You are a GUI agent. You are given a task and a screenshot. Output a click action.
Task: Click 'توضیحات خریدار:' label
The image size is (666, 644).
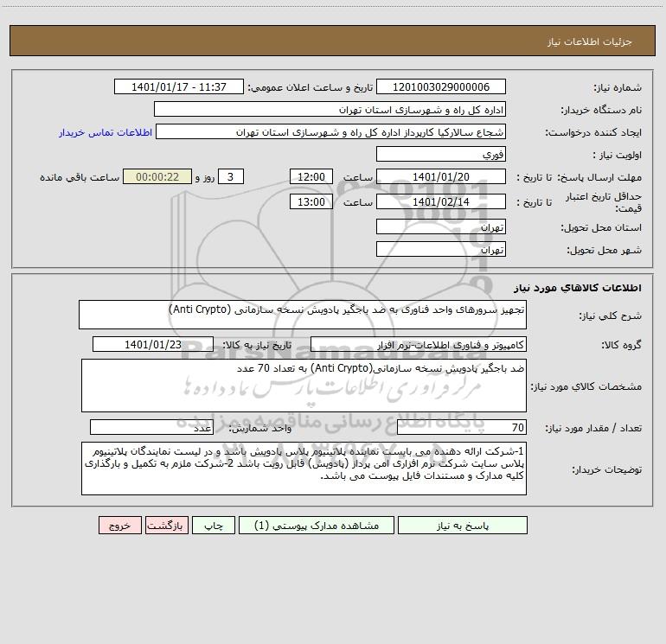point(607,469)
